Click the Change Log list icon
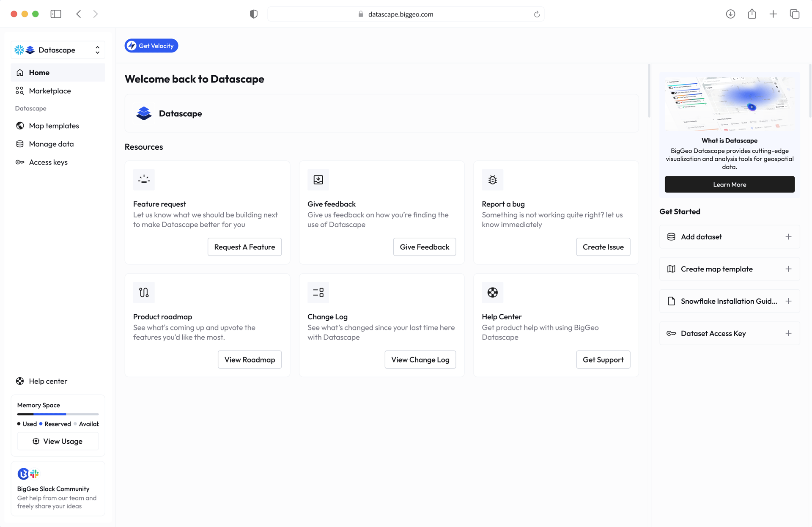812x527 pixels. pos(318,292)
